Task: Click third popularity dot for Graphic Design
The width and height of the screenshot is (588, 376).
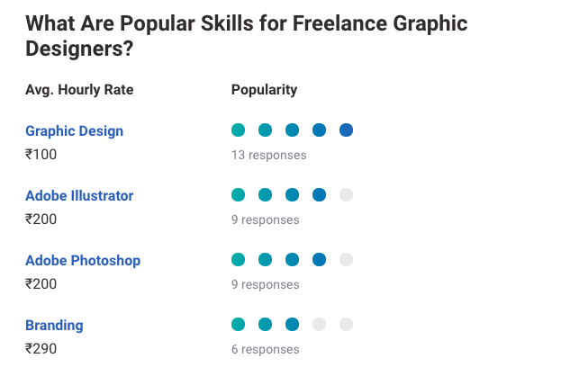Action: (x=292, y=130)
